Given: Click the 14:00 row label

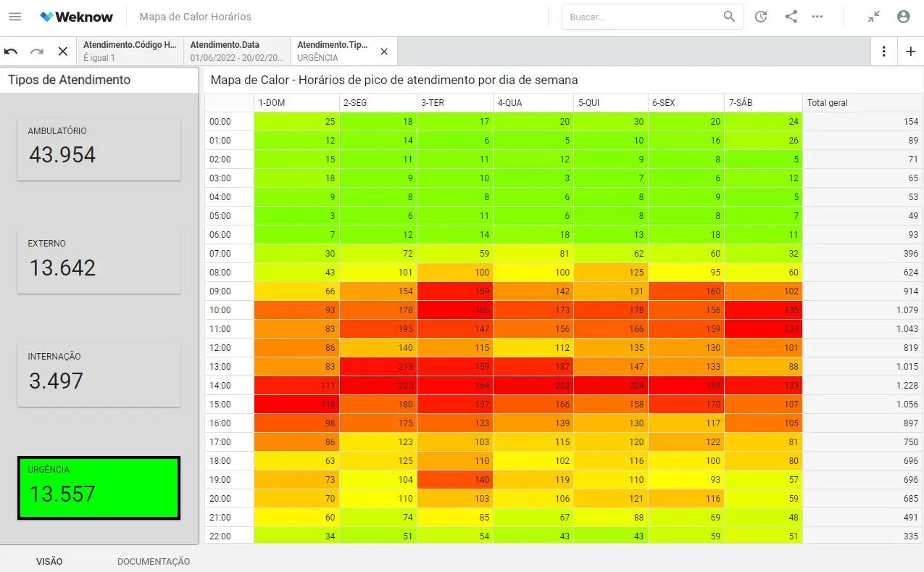Looking at the screenshot, I should click(229, 386).
